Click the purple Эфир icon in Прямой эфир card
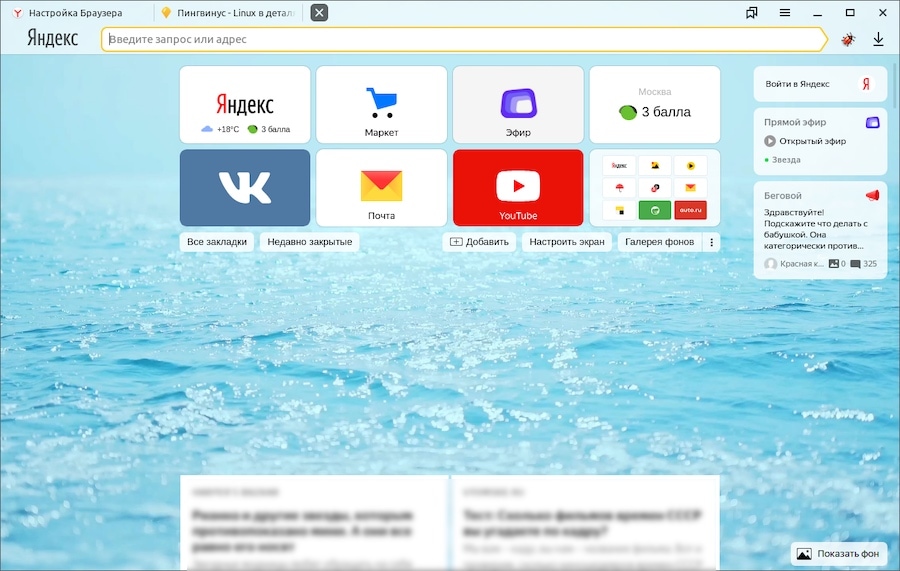This screenshot has height=571, width=900. point(872,122)
